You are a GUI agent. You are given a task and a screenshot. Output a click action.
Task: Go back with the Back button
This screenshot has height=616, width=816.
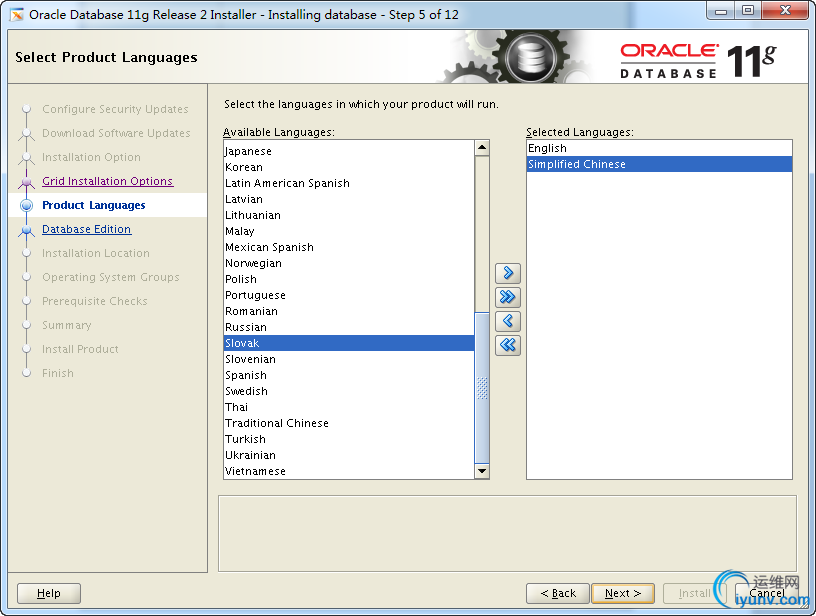[x=558, y=593]
